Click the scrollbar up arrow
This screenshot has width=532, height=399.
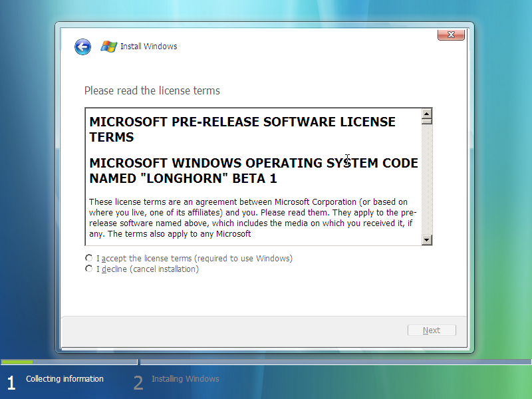pyautogui.click(x=427, y=114)
